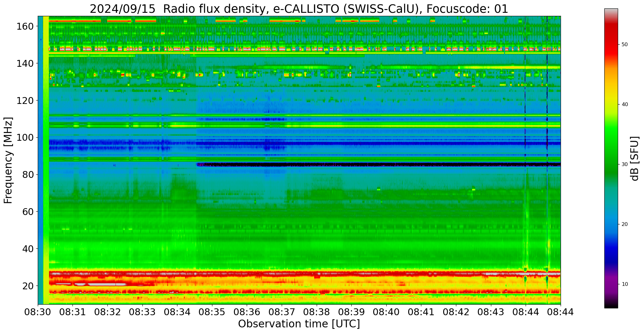The image size is (644, 333).
Task: Click the 08:40 time tick label
Action: [386, 312]
